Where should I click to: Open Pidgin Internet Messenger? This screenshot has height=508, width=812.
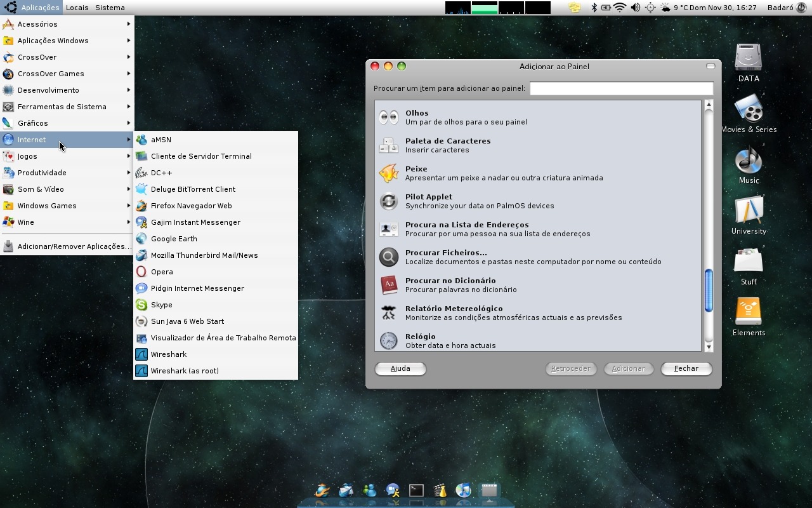[x=216, y=288]
